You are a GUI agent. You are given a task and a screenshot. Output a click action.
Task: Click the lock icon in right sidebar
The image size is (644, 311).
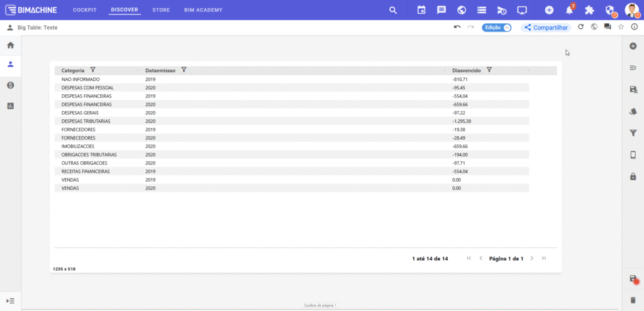point(633,177)
